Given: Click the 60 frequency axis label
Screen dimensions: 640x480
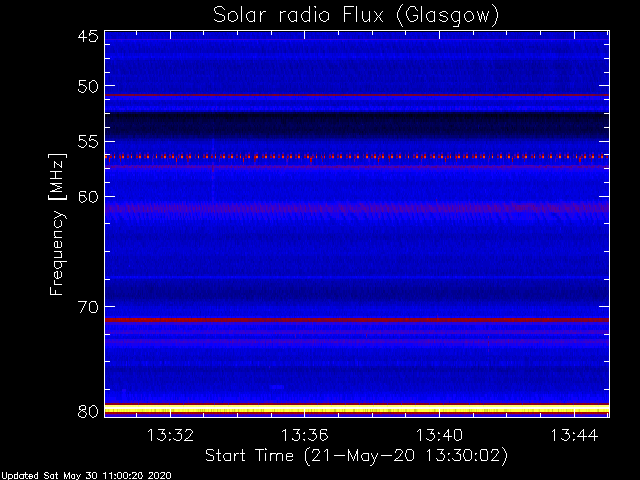Looking at the screenshot, I should (88, 197).
